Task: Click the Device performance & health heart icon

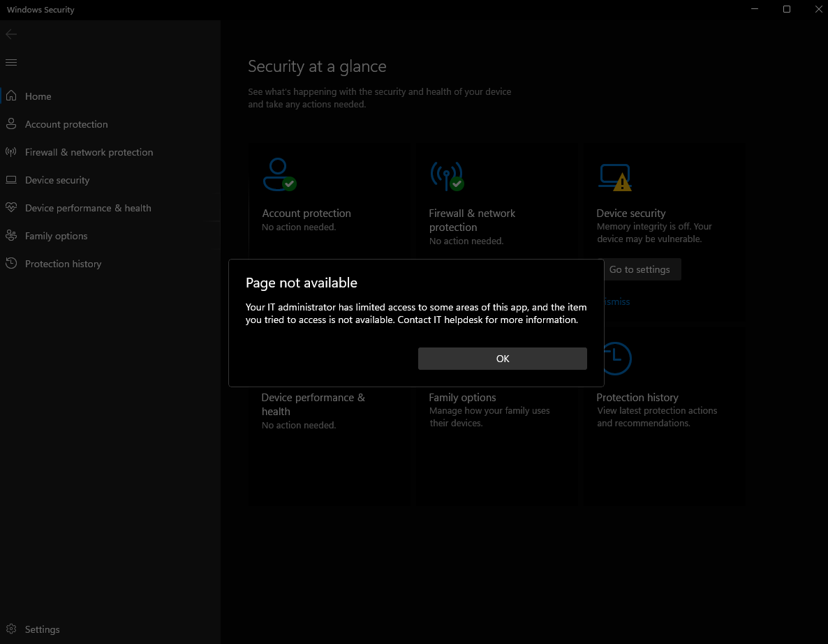Action: pyautogui.click(x=11, y=207)
